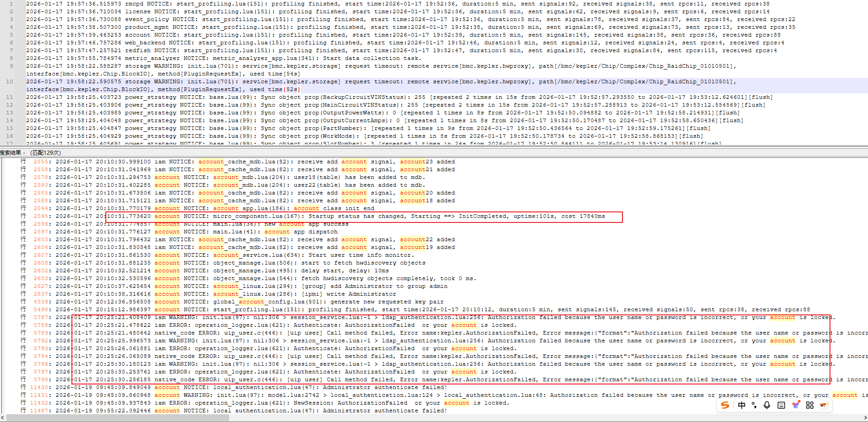Open search result for line 5787

coord(321,318)
